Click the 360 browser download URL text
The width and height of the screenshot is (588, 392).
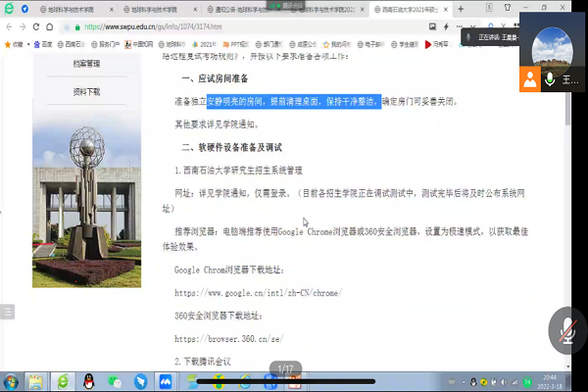click(x=229, y=338)
